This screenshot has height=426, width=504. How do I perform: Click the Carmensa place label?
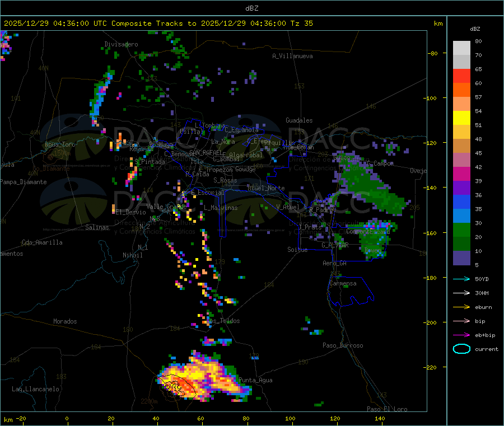[343, 283]
